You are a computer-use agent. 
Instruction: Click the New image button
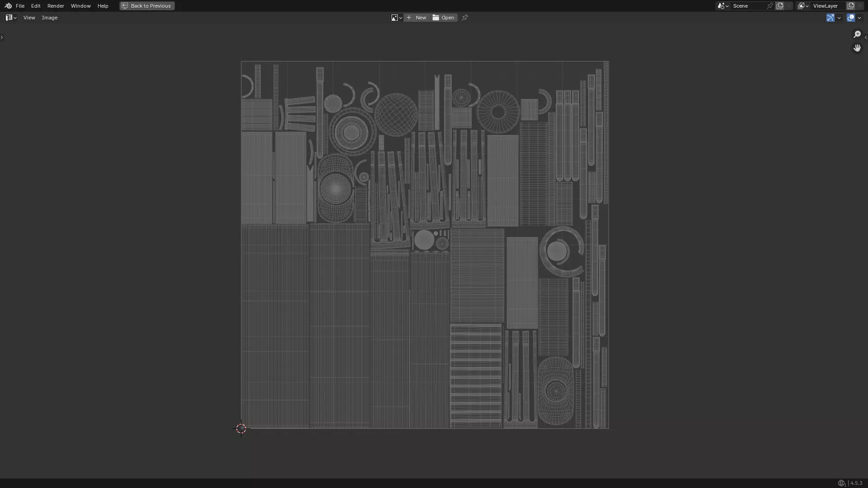(417, 18)
